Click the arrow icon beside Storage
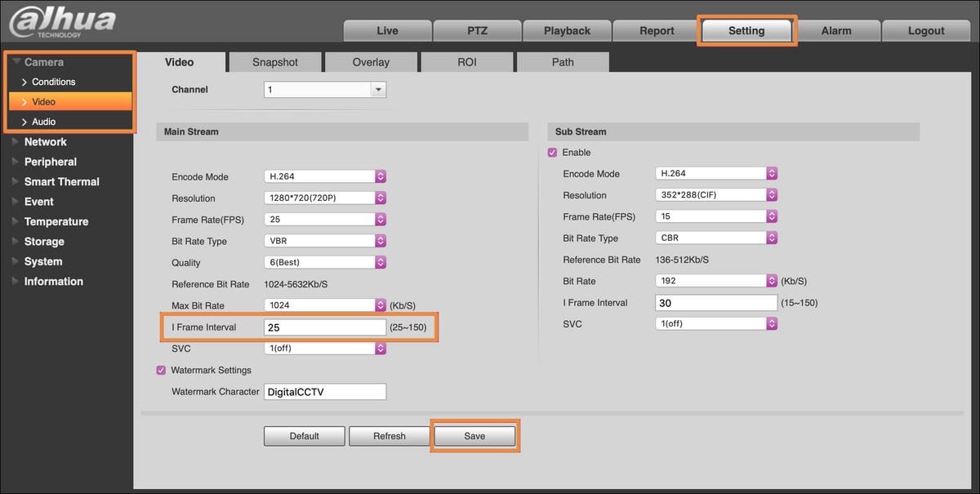This screenshot has height=494, width=980. [x=16, y=242]
